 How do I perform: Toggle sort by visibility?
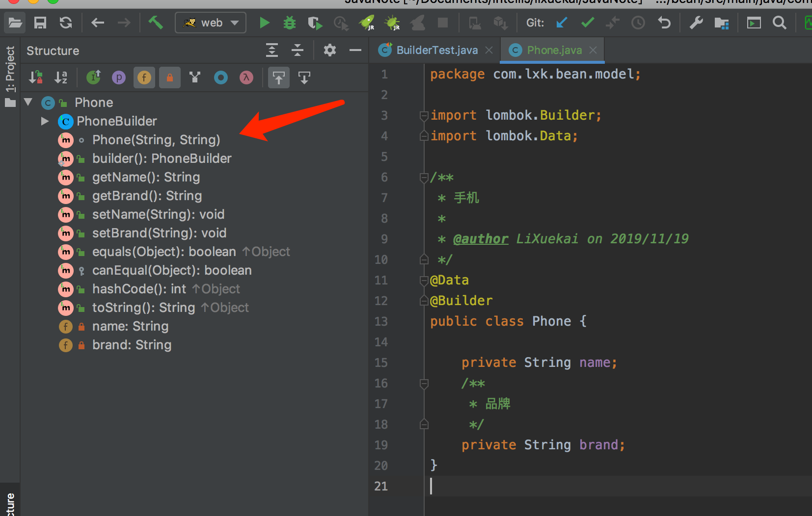(36, 77)
